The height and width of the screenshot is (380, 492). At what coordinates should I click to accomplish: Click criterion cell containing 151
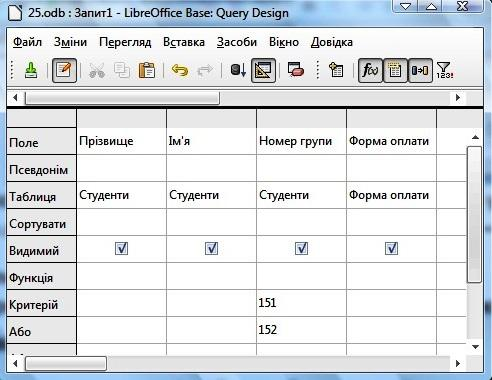point(301,303)
